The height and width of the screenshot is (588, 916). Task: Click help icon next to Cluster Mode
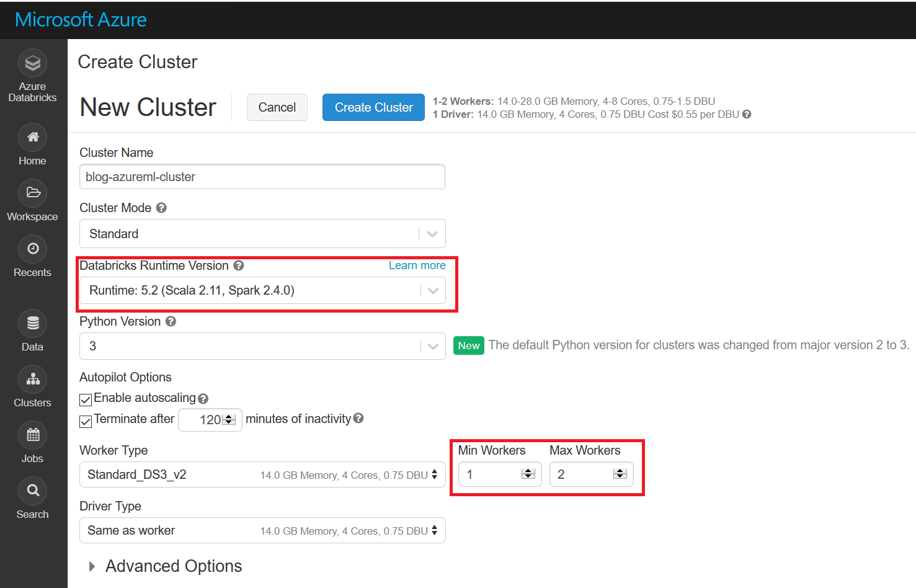(x=161, y=208)
